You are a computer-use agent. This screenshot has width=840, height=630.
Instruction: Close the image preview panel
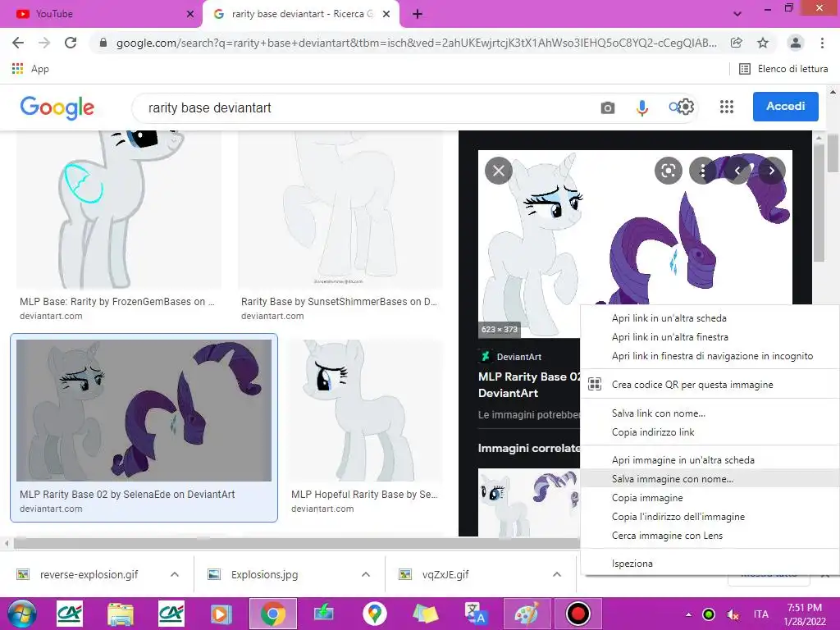(x=499, y=171)
